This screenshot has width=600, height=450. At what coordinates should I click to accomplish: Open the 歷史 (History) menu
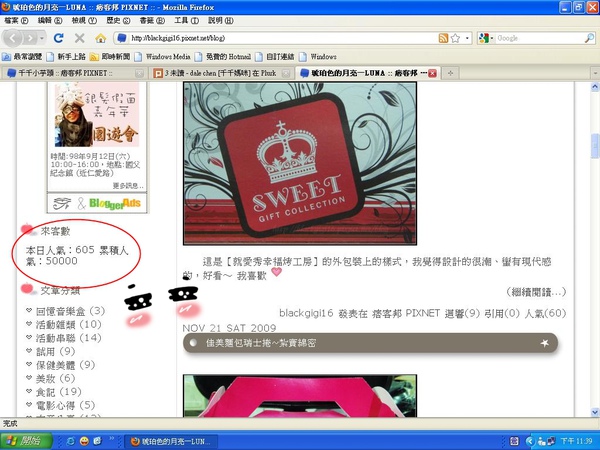118,20
